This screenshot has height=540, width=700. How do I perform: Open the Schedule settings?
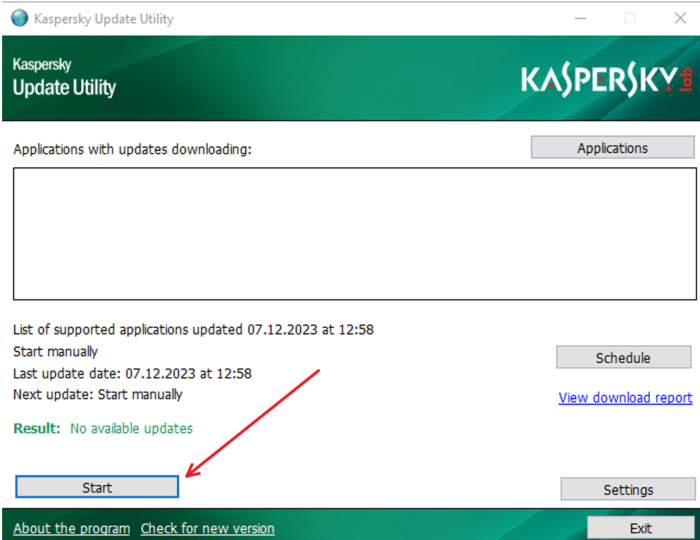click(623, 357)
